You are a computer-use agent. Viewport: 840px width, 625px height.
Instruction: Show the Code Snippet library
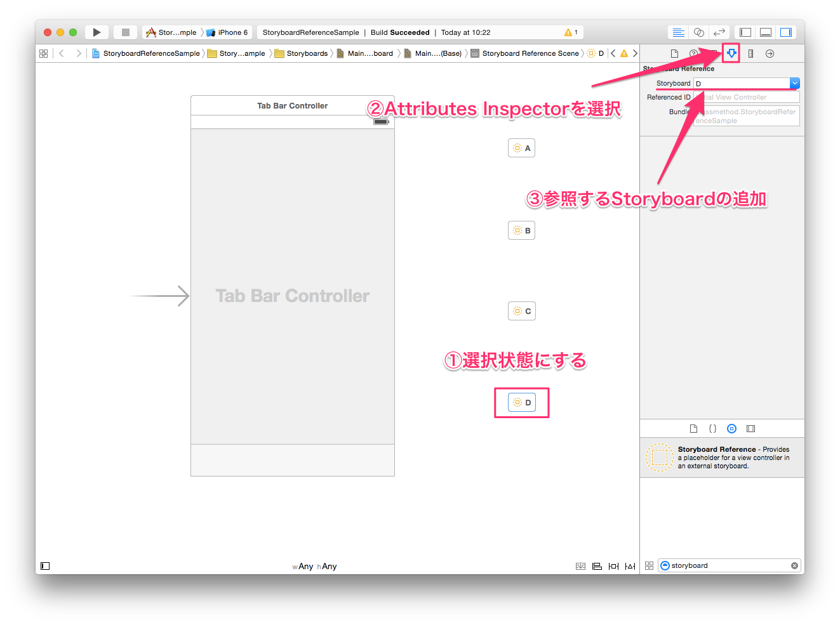click(x=712, y=428)
